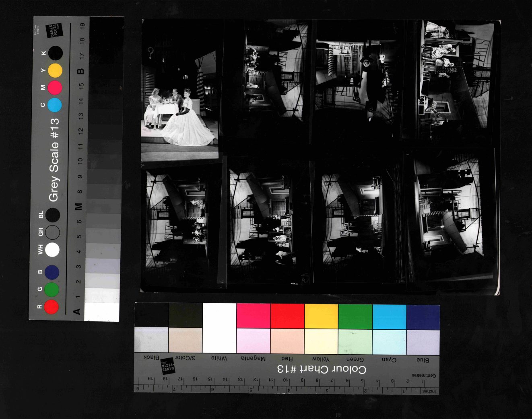532x419 pixels.
Task: Click the "Grey Scale #13" title text
Action: pyautogui.click(x=54, y=160)
